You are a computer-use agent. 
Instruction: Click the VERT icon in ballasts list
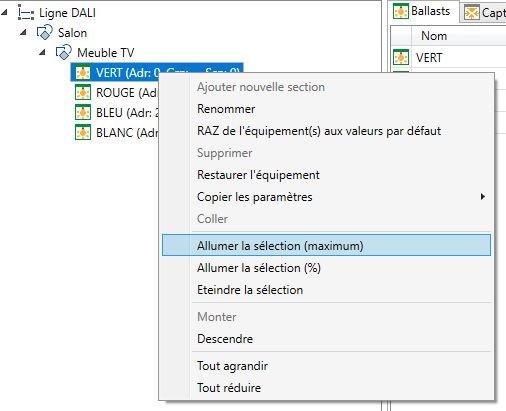(401, 57)
